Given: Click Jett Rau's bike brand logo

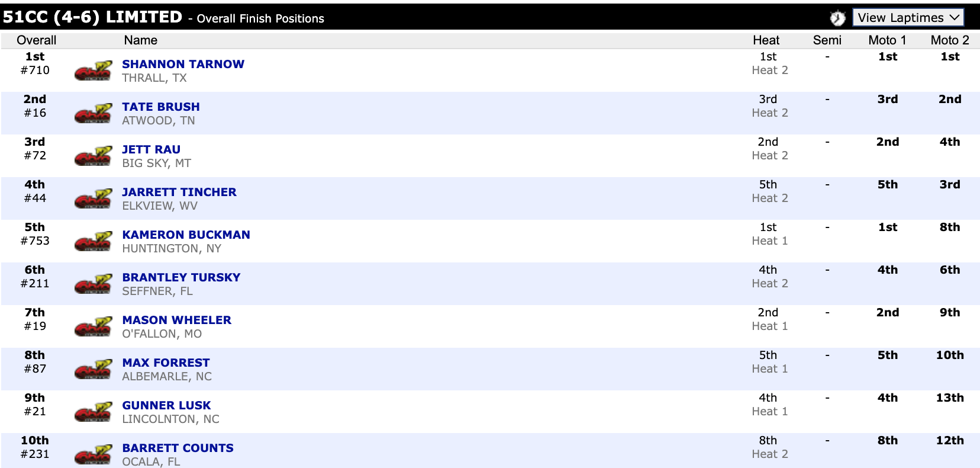Looking at the screenshot, I should coord(93,156).
